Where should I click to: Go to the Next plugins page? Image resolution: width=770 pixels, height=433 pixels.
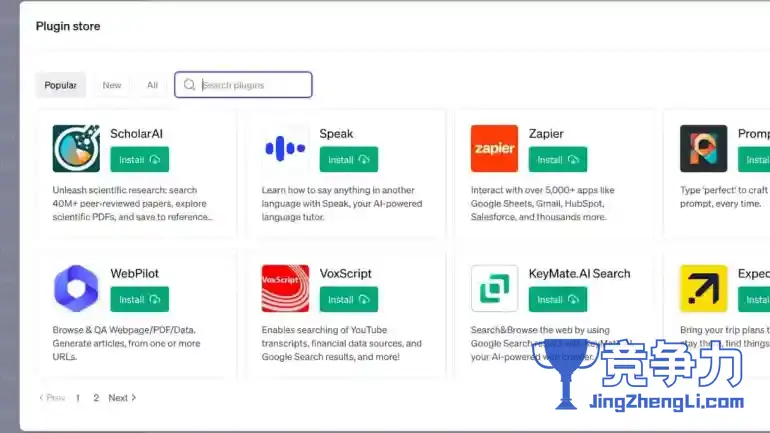[x=122, y=398]
